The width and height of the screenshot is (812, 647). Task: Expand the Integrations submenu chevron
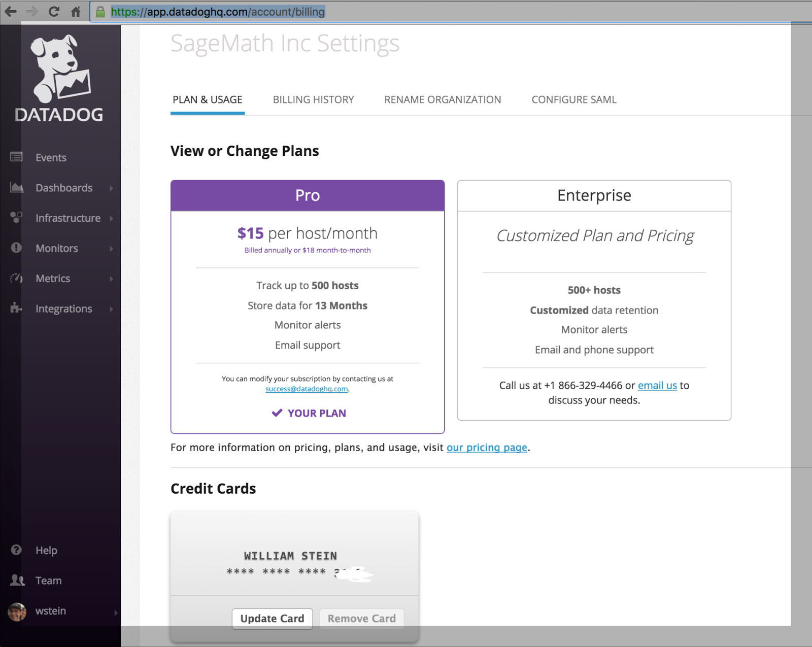pos(112,309)
